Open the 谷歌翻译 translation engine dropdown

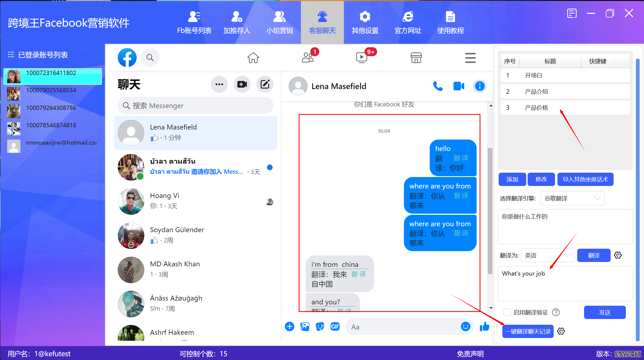tap(572, 198)
